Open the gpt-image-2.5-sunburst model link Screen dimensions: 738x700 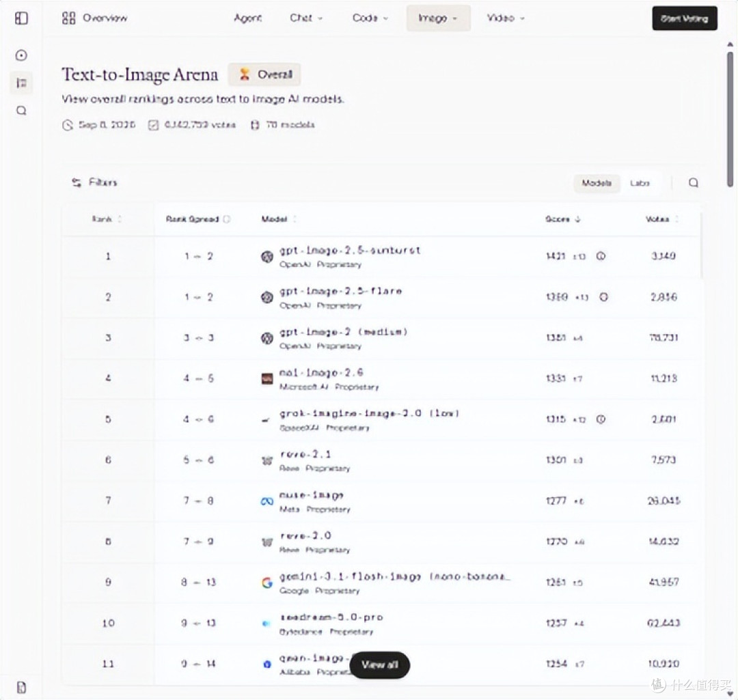pos(350,250)
